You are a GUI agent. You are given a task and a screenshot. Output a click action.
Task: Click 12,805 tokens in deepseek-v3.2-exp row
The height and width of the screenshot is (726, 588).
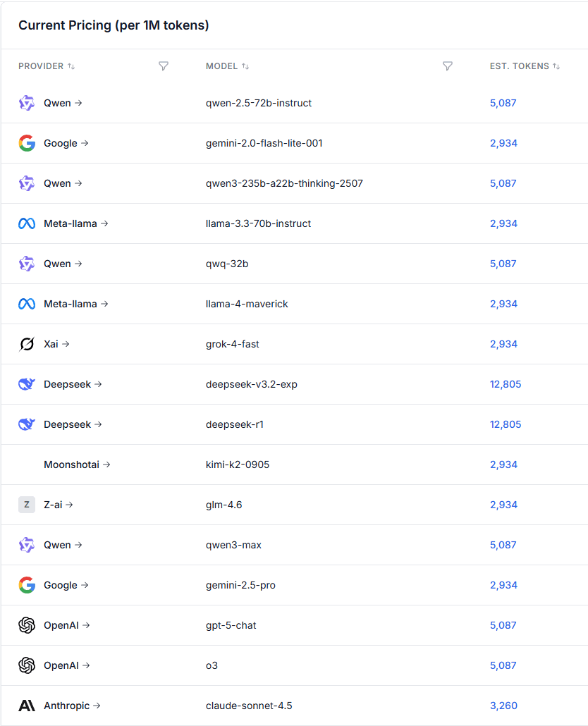coord(506,384)
